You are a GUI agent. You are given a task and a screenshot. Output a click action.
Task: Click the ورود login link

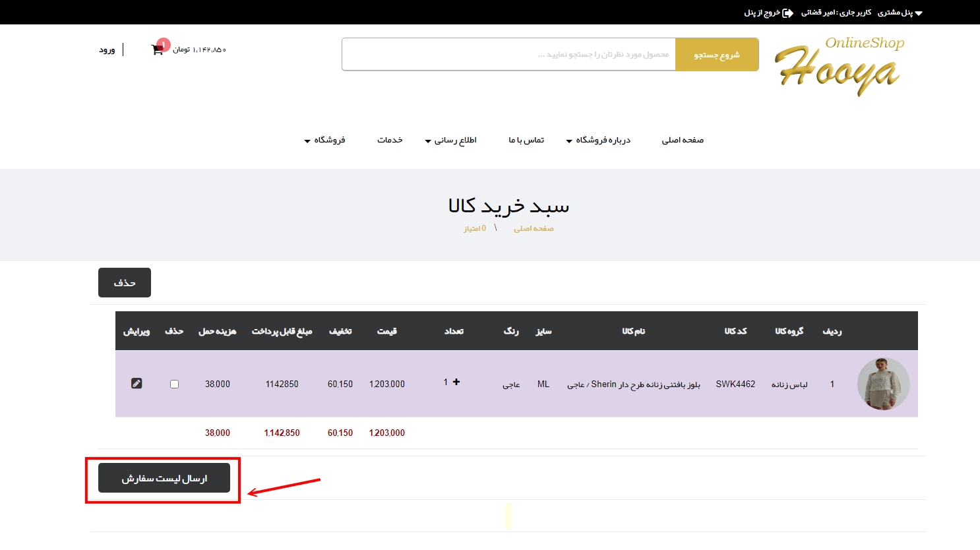pyautogui.click(x=107, y=50)
